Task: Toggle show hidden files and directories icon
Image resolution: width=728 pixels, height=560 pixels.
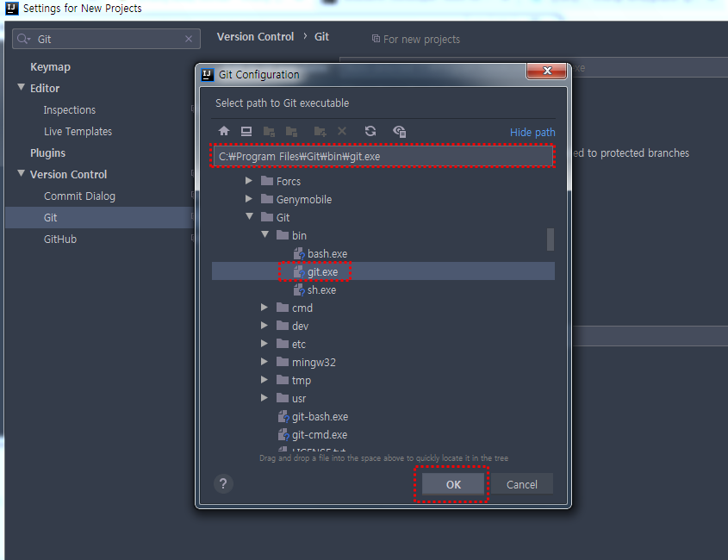Action: (x=399, y=132)
